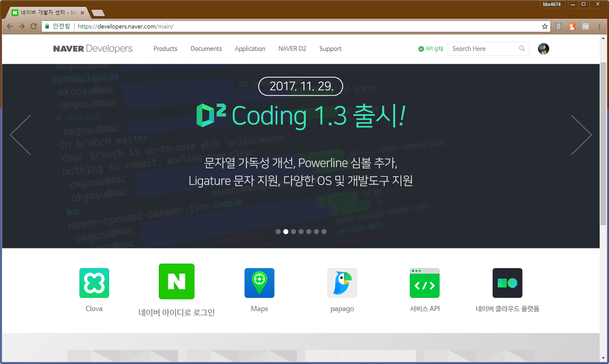Open the Maps pin icon
Image resolution: width=609 pixels, height=364 pixels.
[x=259, y=283]
